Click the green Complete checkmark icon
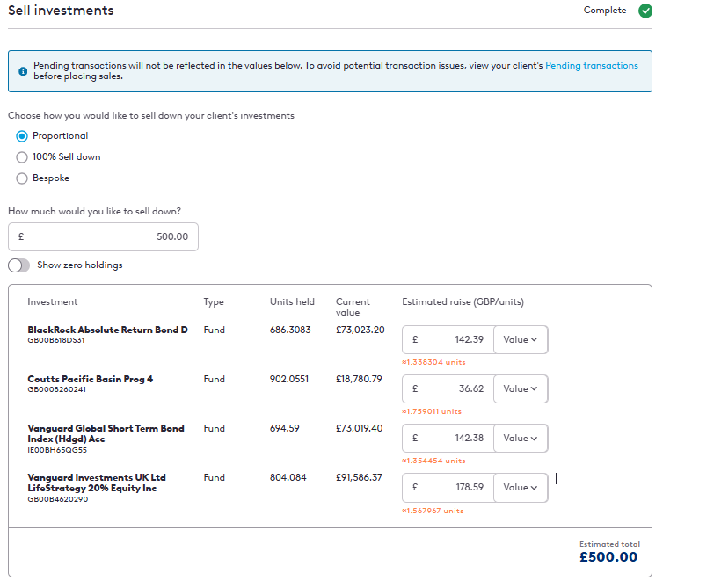The image size is (714, 588). 645,11
